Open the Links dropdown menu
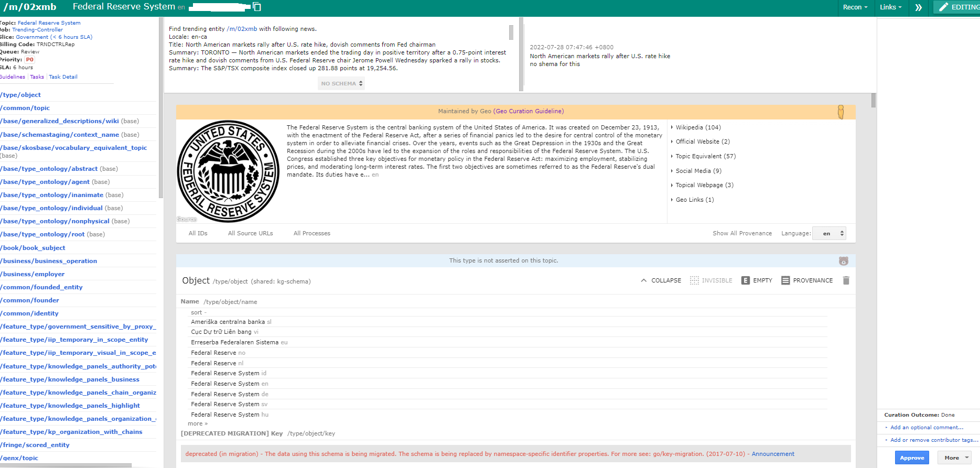The image size is (980, 468). 891,7
